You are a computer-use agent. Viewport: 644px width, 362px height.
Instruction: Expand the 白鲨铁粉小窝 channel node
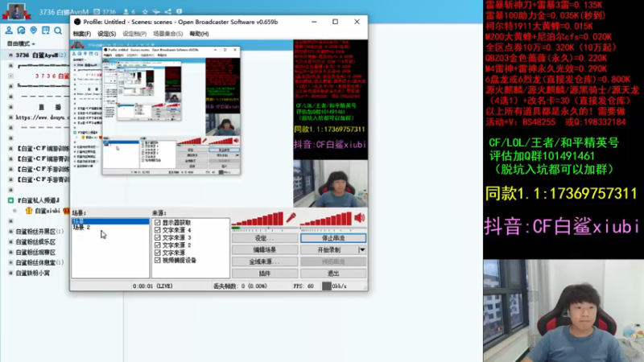[10, 273]
